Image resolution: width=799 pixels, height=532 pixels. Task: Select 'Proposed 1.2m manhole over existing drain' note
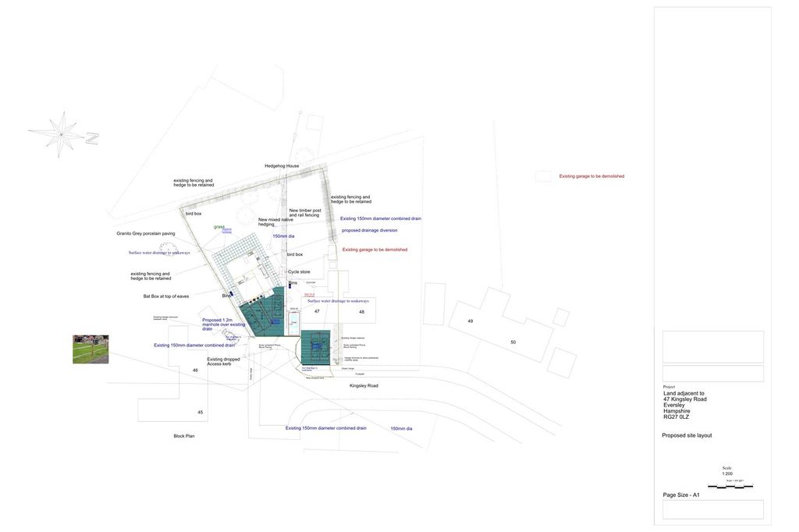tap(224, 325)
